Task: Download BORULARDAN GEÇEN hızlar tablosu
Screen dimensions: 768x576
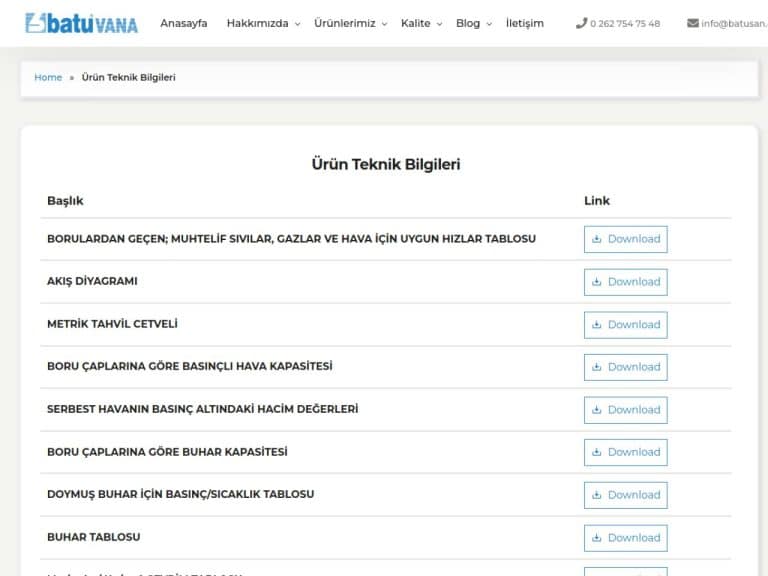Action: tap(625, 239)
